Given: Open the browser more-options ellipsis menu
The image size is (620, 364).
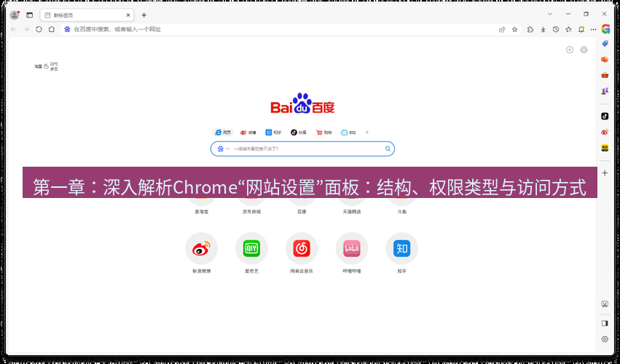Looking at the screenshot, I should pos(593,29).
